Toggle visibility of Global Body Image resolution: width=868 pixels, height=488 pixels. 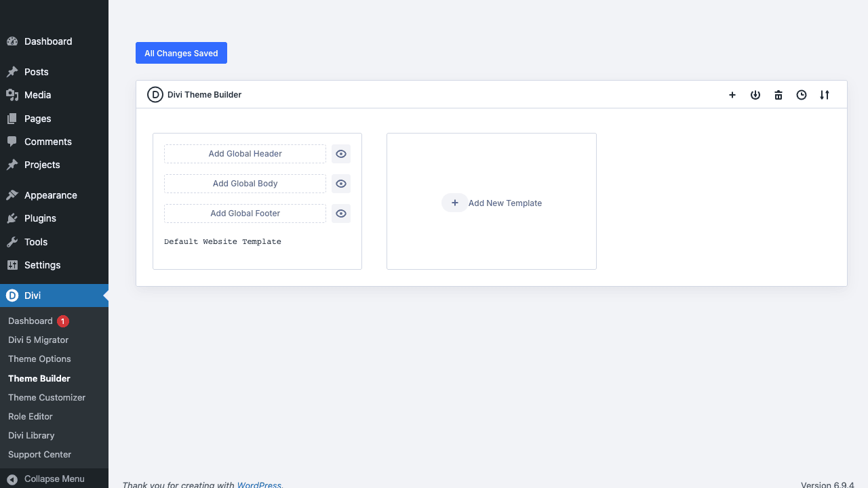tap(341, 184)
